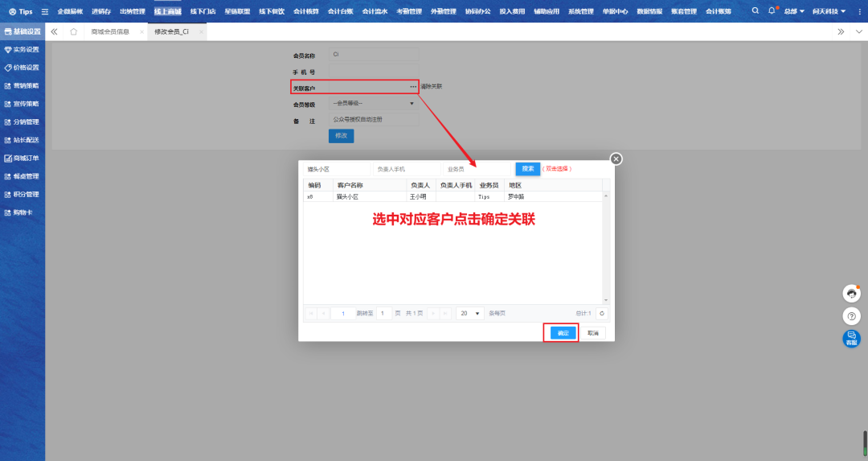Open the notification bell

[772, 11]
